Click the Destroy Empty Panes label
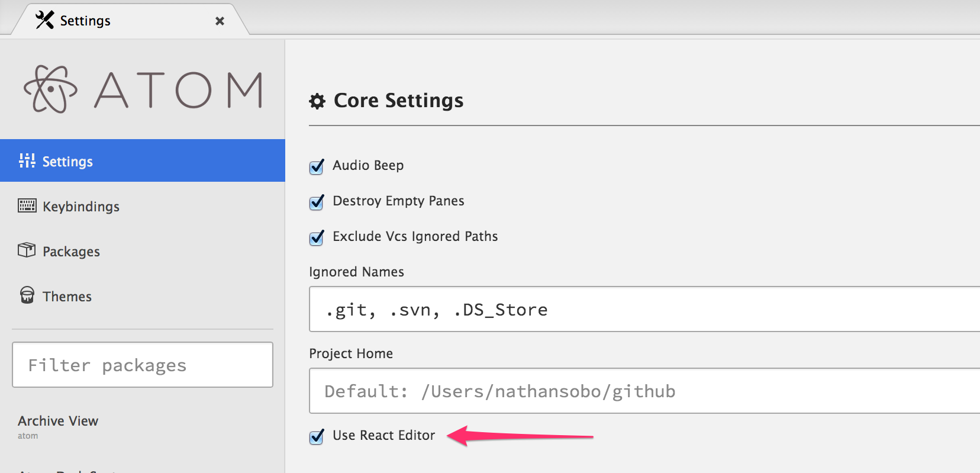The height and width of the screenshot is (473, 980). point(398,201)
